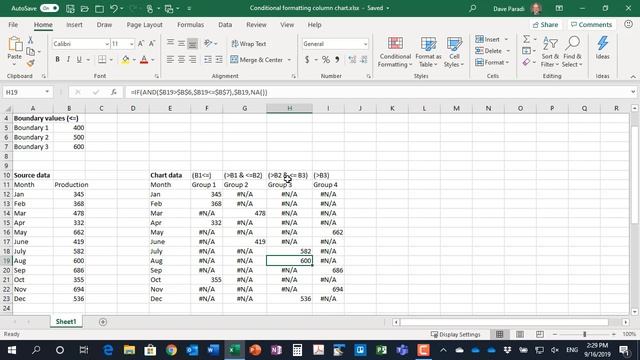Click the Clear eraser icon
The width and height of the screenshot is (640, 360).
(x=527, y=62)
